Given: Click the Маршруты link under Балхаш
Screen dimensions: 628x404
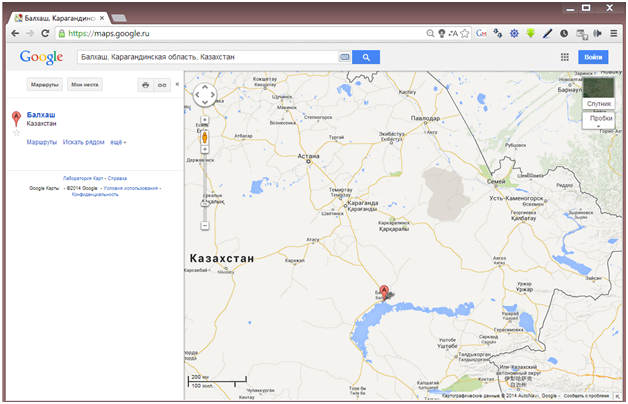Looking at the screenshot, I should pos(42,142).
